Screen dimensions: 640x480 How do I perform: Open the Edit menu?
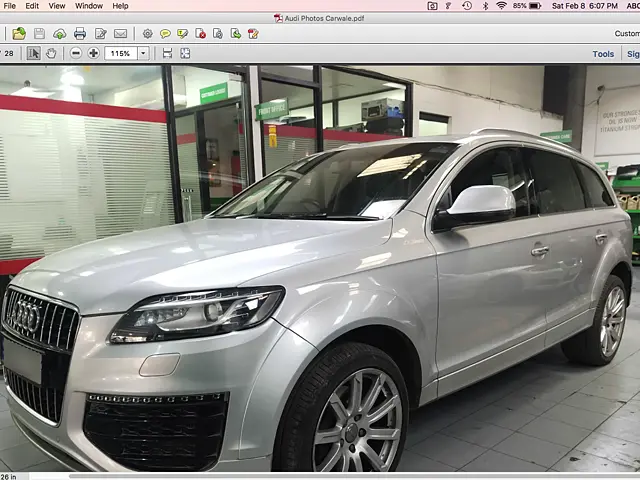32,6
